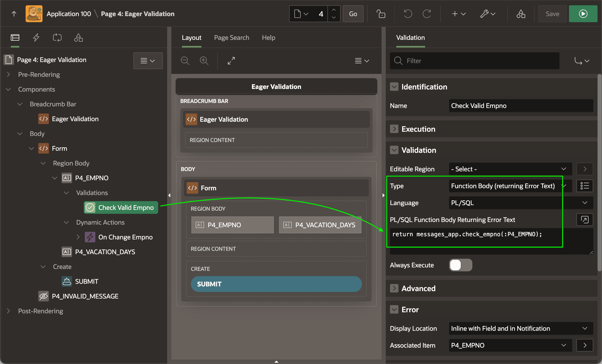602x364 pixels.
Task: Select P4_VACATION_DAYS item in layout
Action: tap(320, 225)
